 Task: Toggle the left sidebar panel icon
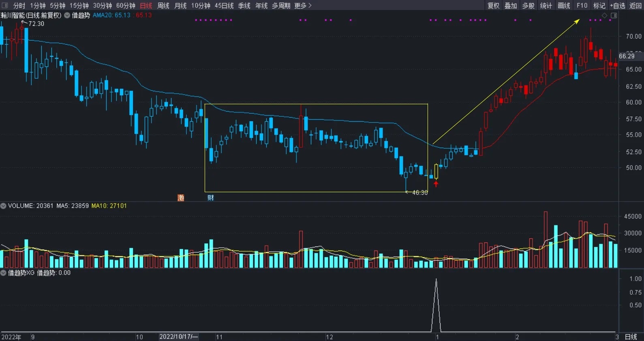point(5,5)
